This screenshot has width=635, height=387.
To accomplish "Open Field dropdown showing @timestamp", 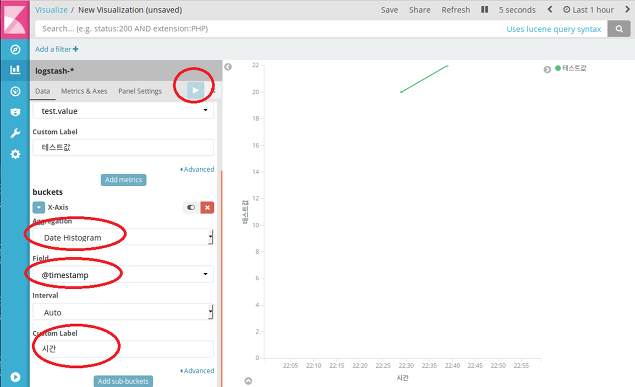I will [123, 274].
